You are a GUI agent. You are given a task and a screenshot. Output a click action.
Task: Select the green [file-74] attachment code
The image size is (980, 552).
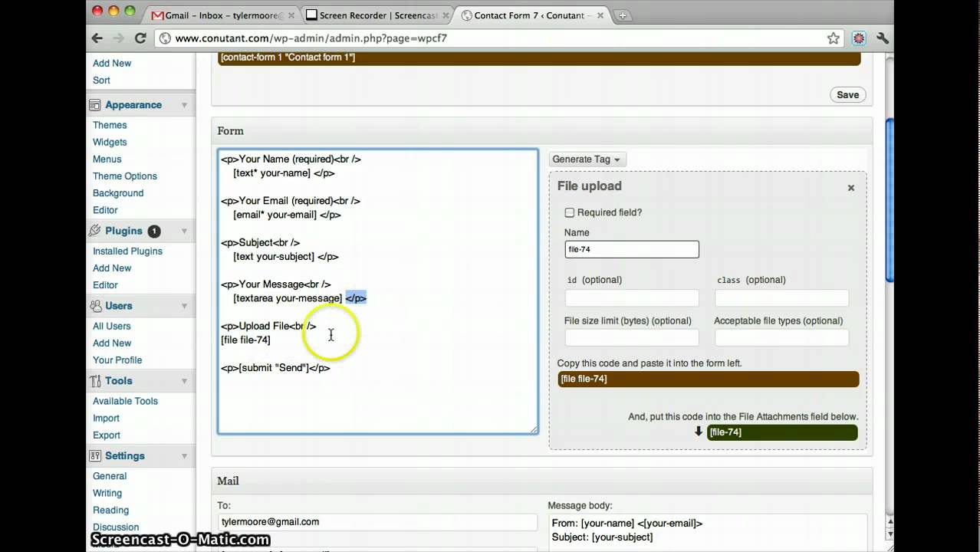point(782,432)
